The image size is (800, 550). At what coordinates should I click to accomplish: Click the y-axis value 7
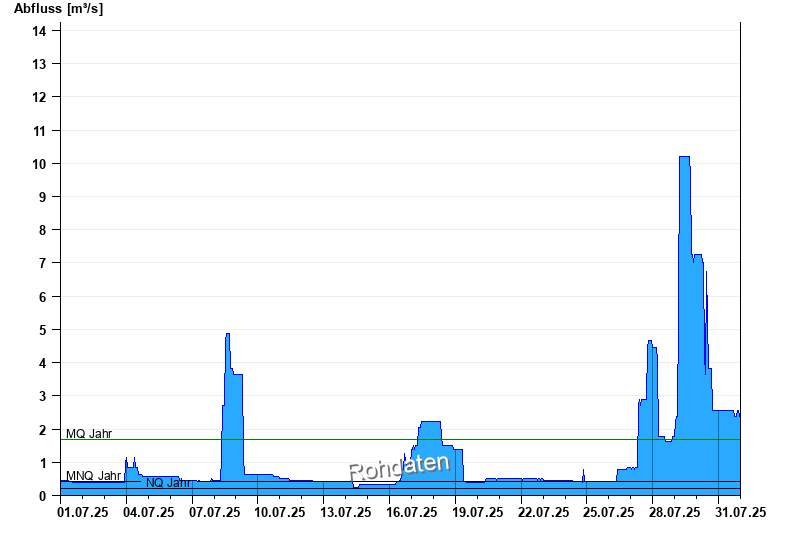pos(42,263)
